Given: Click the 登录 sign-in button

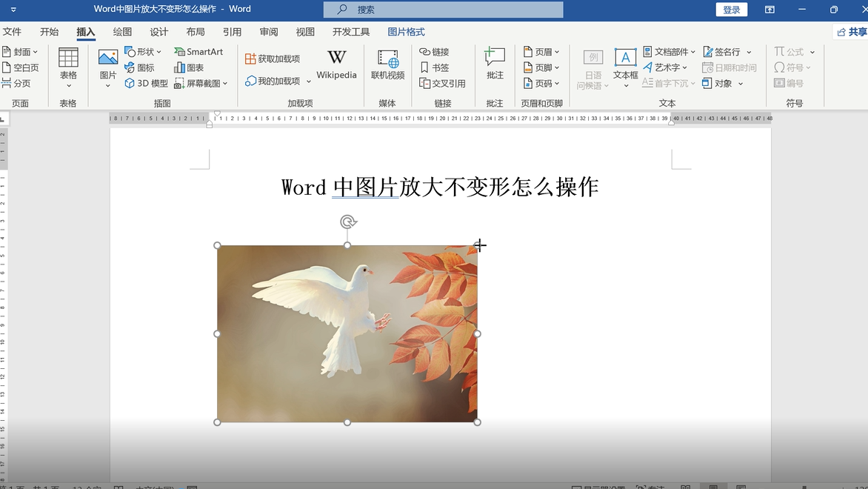Looking at the screenshot, I should [731, 10].
